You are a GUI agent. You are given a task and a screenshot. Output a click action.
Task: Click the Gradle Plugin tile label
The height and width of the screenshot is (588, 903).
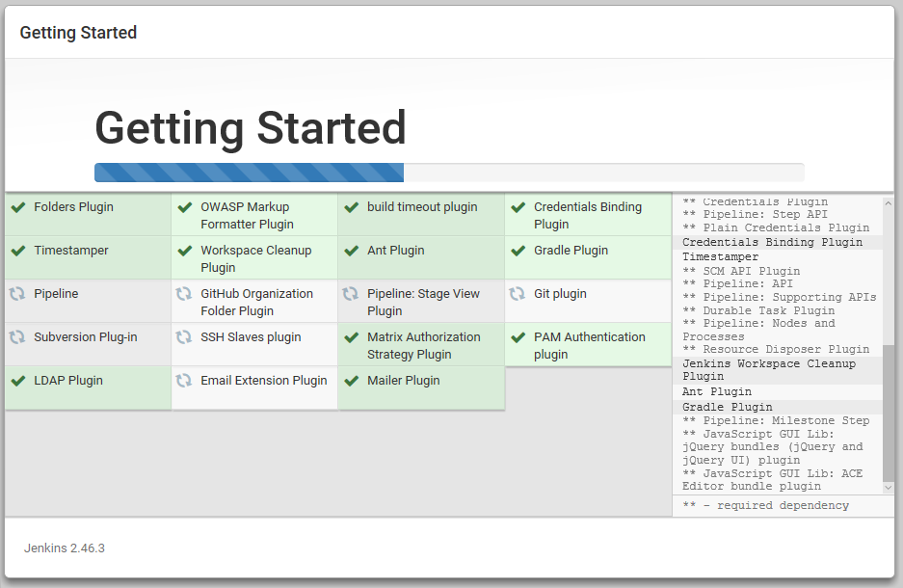point(571,251)
